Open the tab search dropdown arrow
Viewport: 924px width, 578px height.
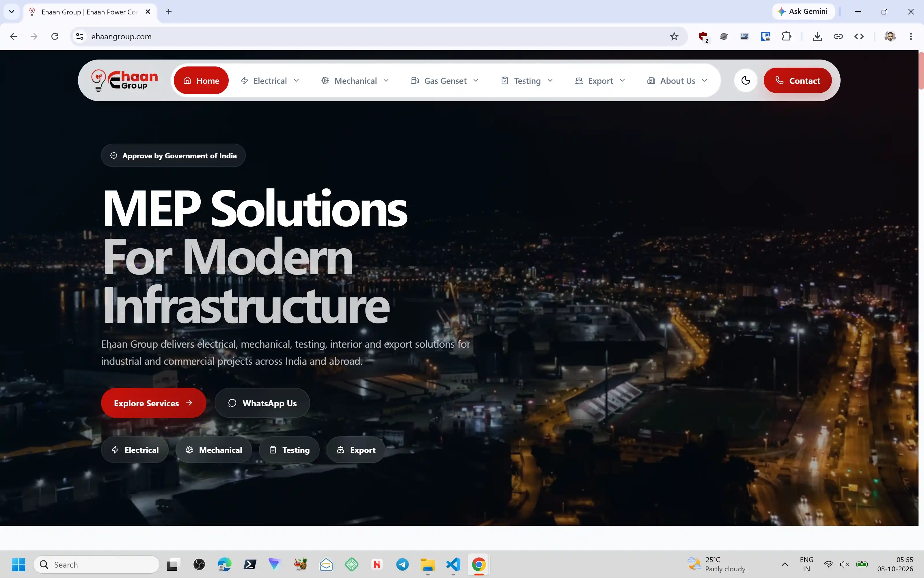12,12
